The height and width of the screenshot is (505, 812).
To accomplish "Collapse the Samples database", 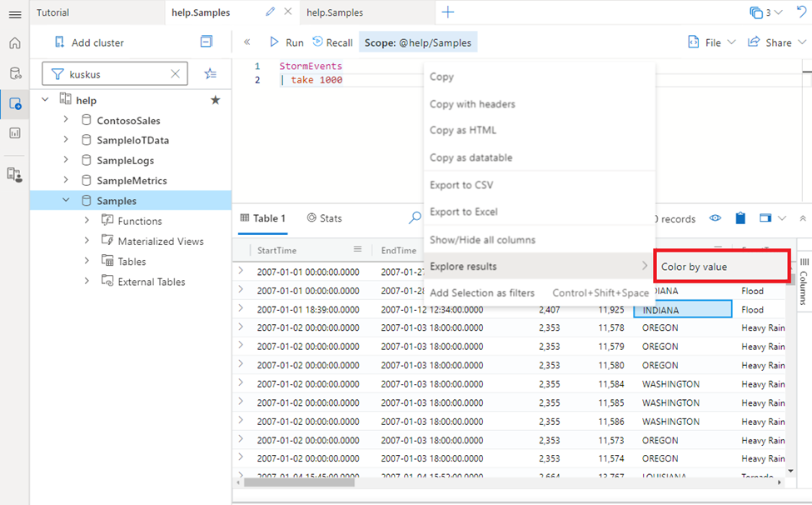I will (66, 200).
